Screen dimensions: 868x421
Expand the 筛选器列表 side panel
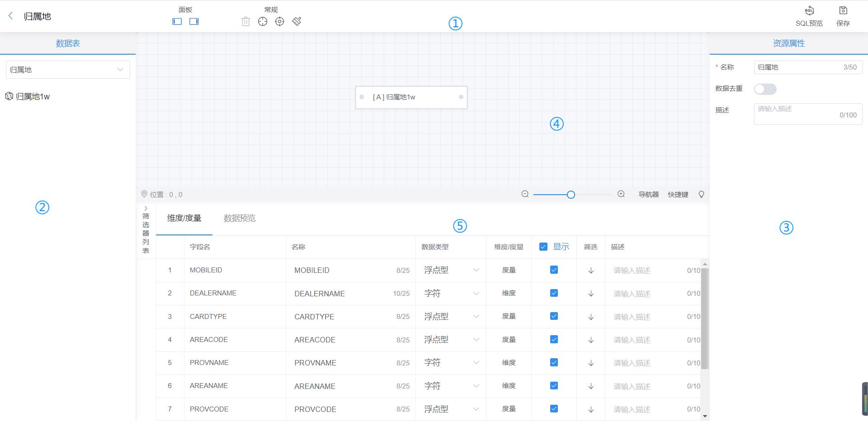(146, 229)
